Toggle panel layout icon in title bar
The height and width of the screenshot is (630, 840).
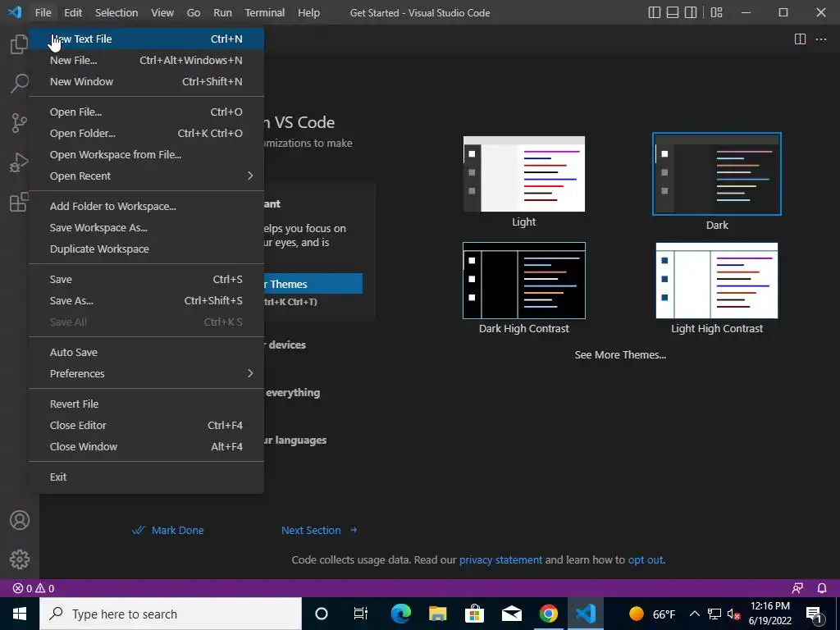click(x=673, y=12)
